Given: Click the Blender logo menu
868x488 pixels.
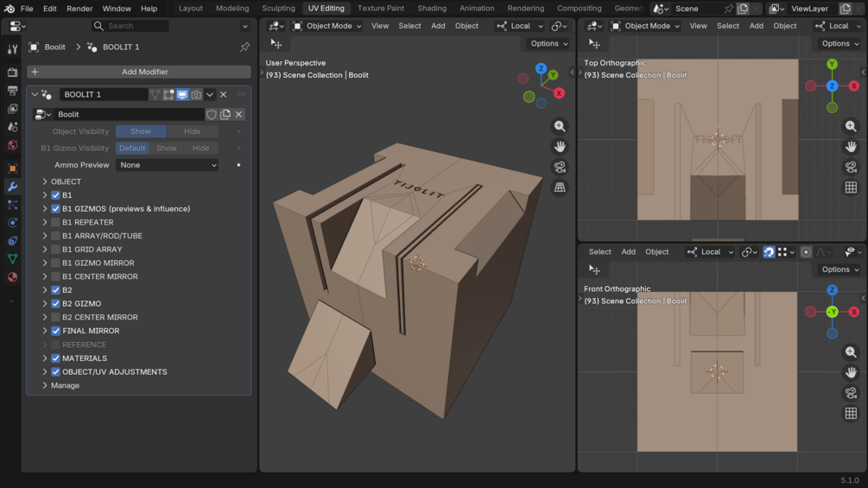Looking at the screenshot, I should (9, 9).
